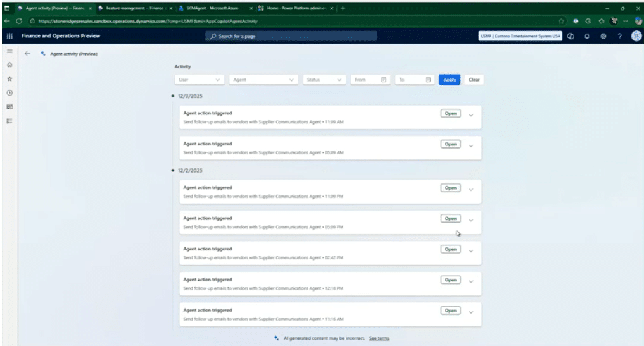Expand the 02:42 PM activity chevron

[471, 251]
